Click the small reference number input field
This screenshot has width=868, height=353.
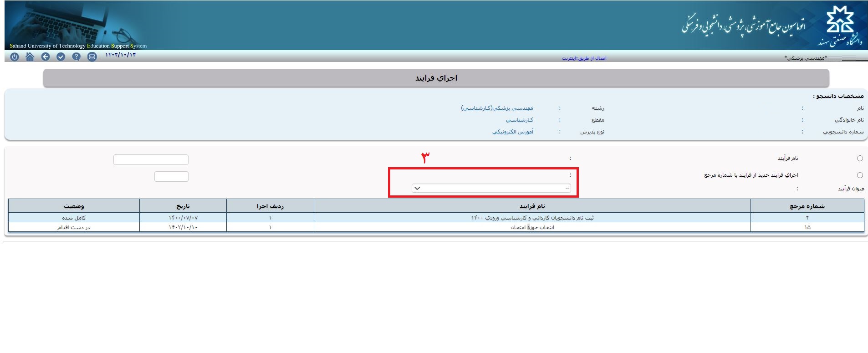[x=171, y=177]
